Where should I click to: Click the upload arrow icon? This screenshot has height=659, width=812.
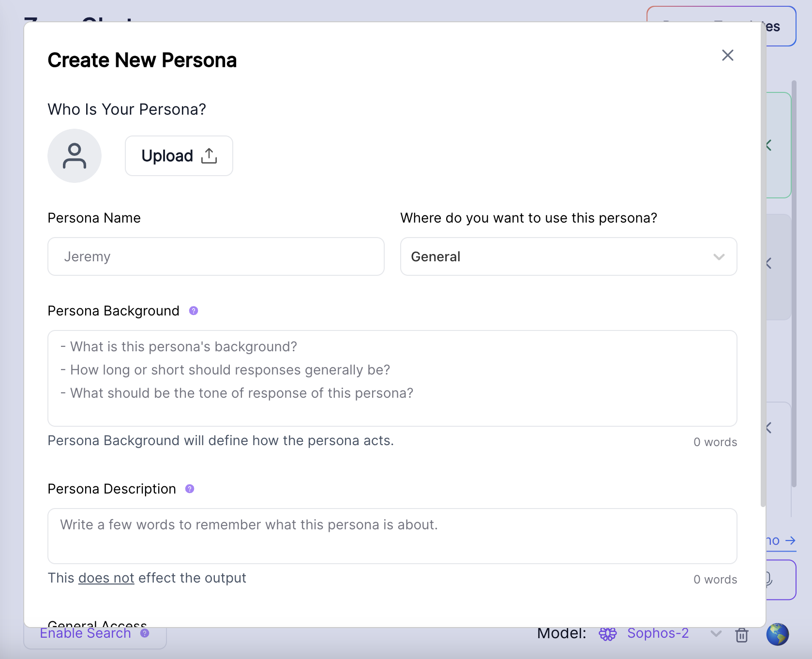tap(209, 156)
